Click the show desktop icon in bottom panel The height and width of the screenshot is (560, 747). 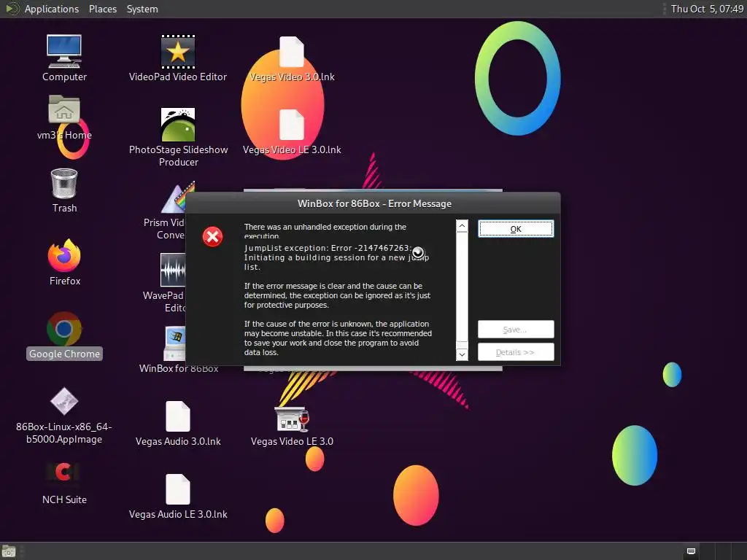click(x=9, y=551)
